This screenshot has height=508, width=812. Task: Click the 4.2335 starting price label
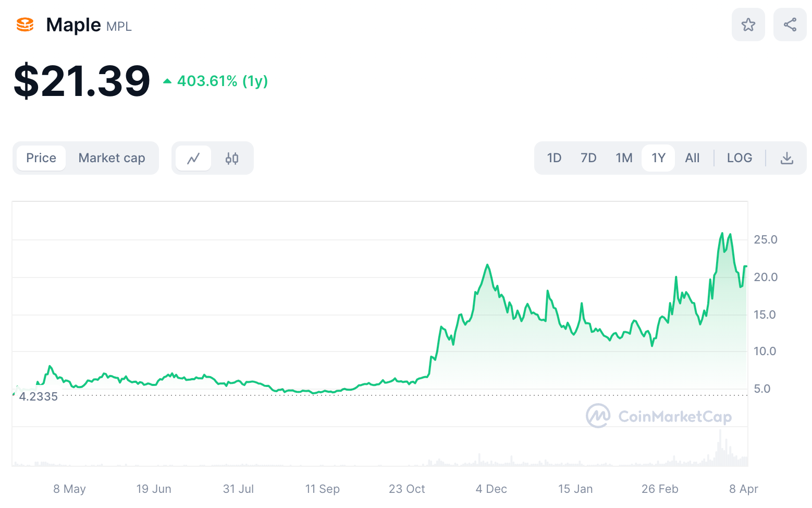[x=38, y=396]
